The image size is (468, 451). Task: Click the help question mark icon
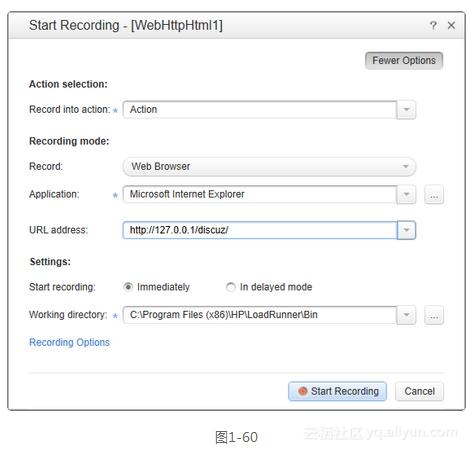coord(433,25)
